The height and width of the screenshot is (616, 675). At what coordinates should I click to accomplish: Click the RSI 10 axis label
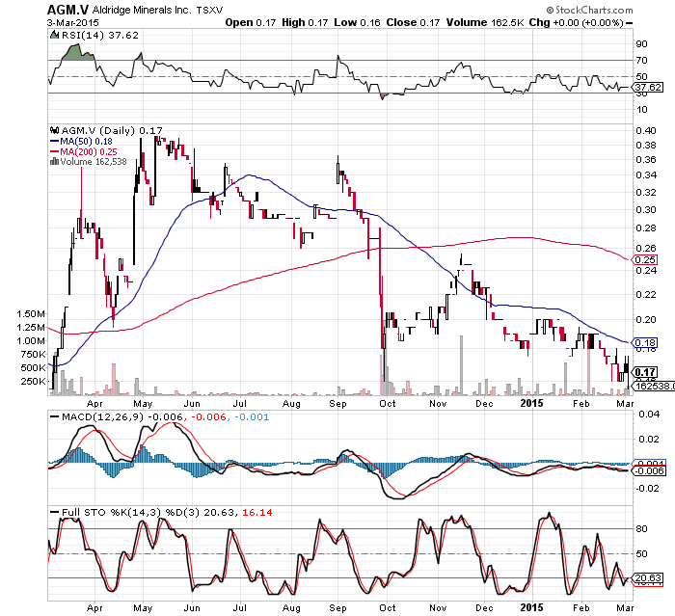pos(641,109)
